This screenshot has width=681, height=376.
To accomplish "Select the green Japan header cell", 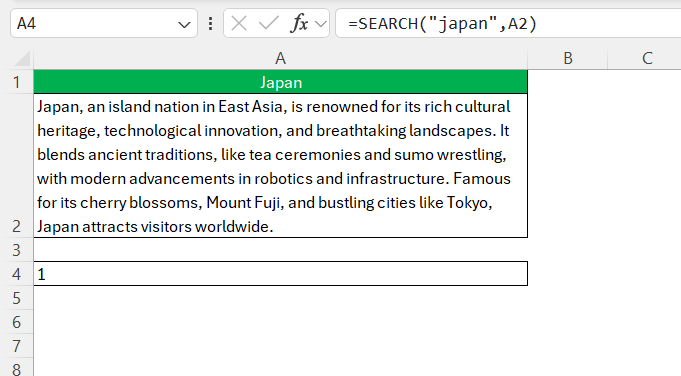I will point(281,82).
